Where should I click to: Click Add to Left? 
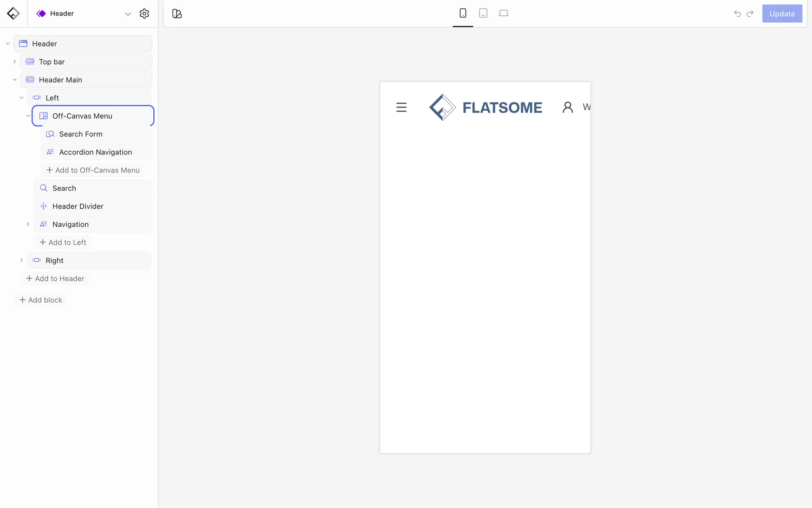pyautogui.click(x=63, y=242)
